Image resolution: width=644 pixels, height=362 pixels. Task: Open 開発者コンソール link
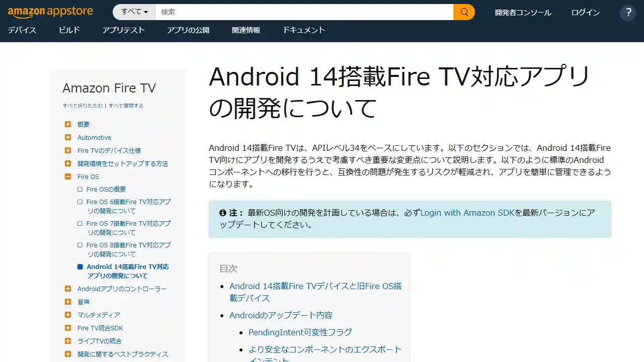point(523,13)
